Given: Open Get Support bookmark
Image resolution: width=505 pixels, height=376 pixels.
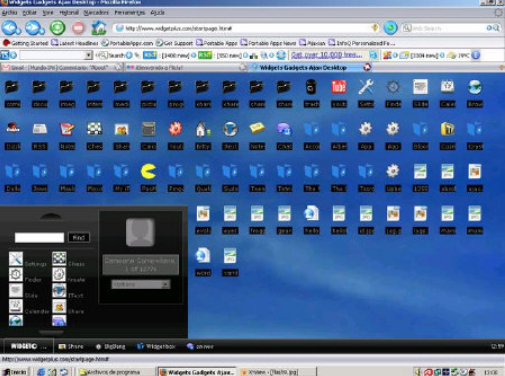Looking at the screenshot, I should pos(174,43).
